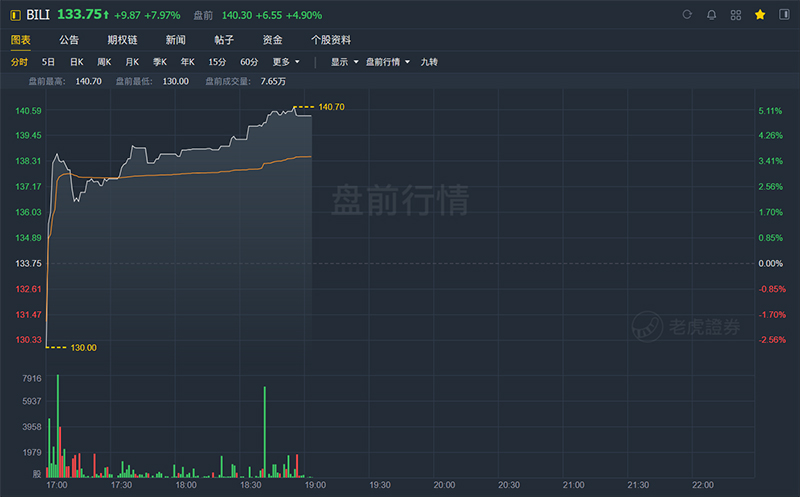Click the yellow 140.70 high marker
The image size is (800, 497).
pos(331,107)
